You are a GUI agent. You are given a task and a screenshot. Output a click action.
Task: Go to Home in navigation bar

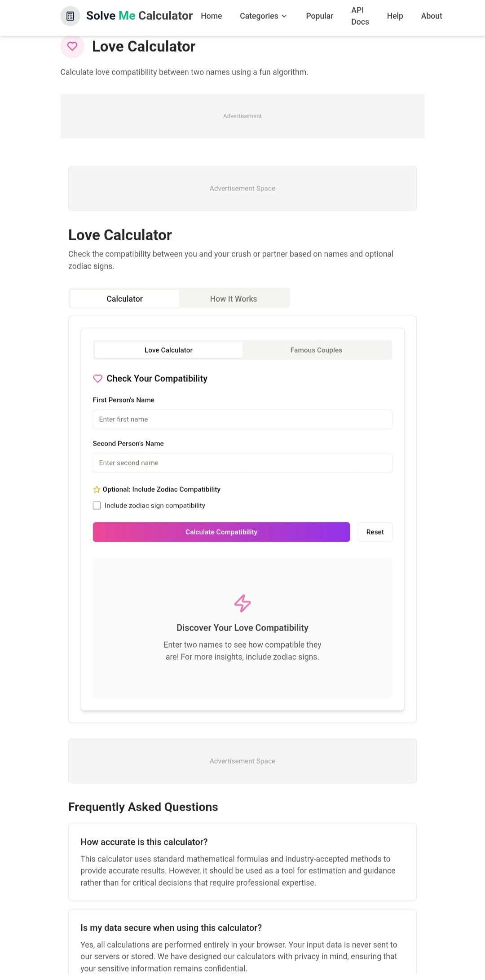click(x=212, y=16)
